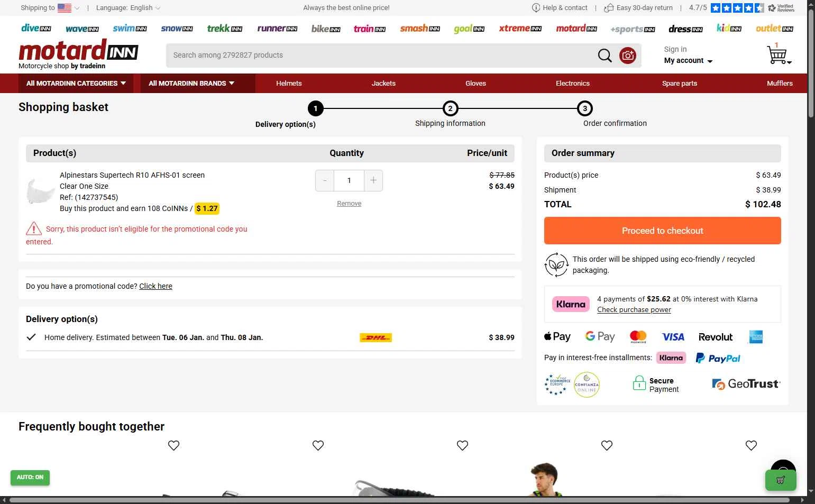The width and height of the screenshot is (815, 504).
Task: Open the Gloves category
Action: pos(475,84)
